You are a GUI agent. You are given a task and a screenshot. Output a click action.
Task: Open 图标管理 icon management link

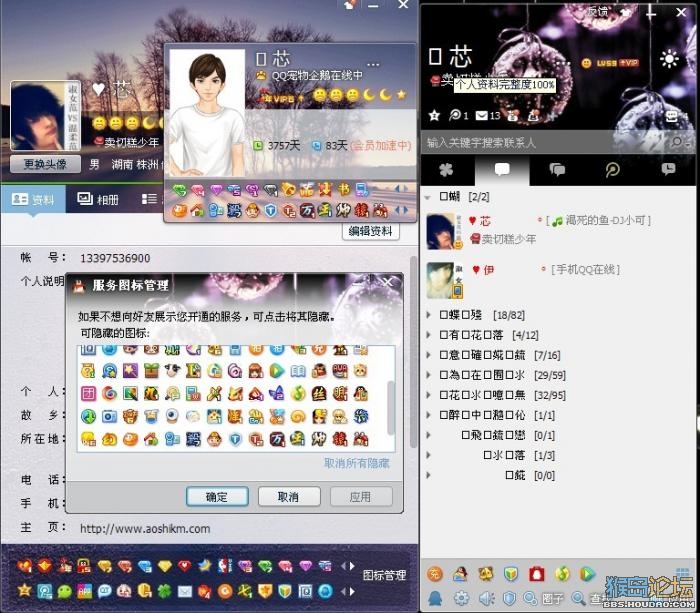pos(384,575)
